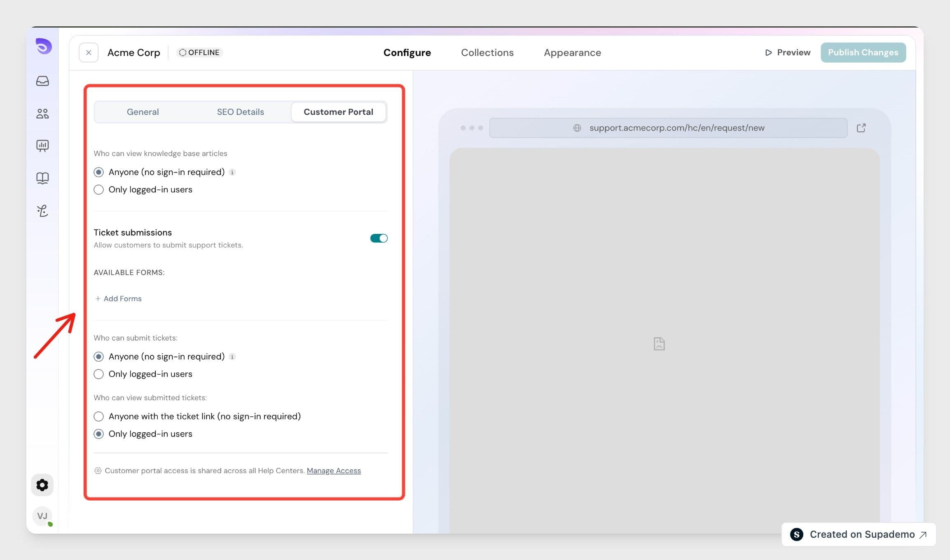Viewport: 950px width, 560px height.
Task: Click the broken page icon in preview
Action: (x=659, y=344)
